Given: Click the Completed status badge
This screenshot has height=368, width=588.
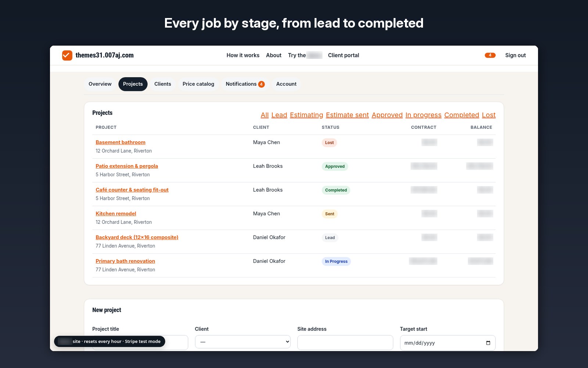Looking at the screenshot, I should pos(336,190).
